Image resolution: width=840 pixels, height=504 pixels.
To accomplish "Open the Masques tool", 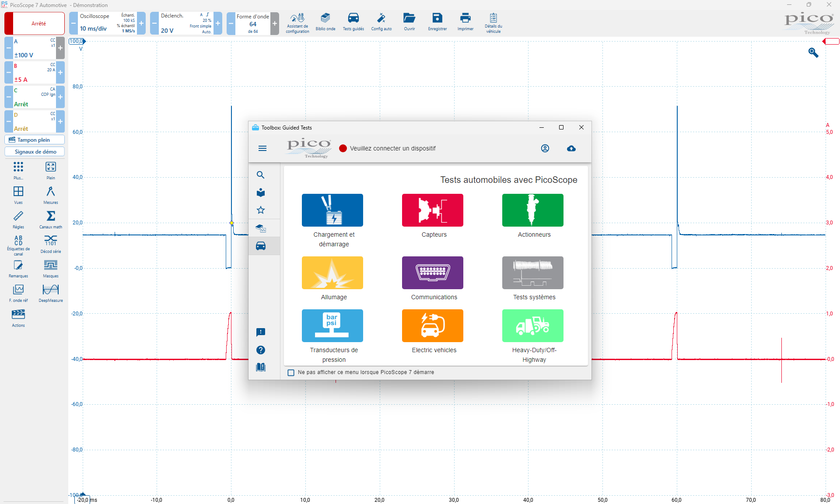I will (51, 268).
